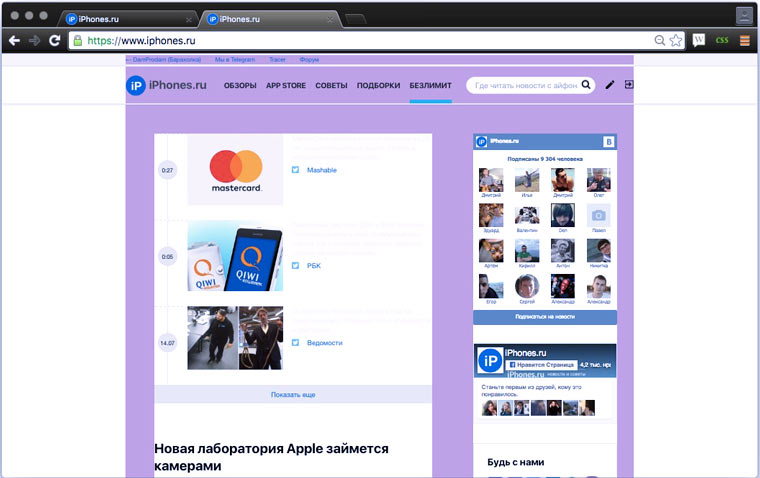
Task: Open the orange Chrome hamburger menu
Action: 744,41
